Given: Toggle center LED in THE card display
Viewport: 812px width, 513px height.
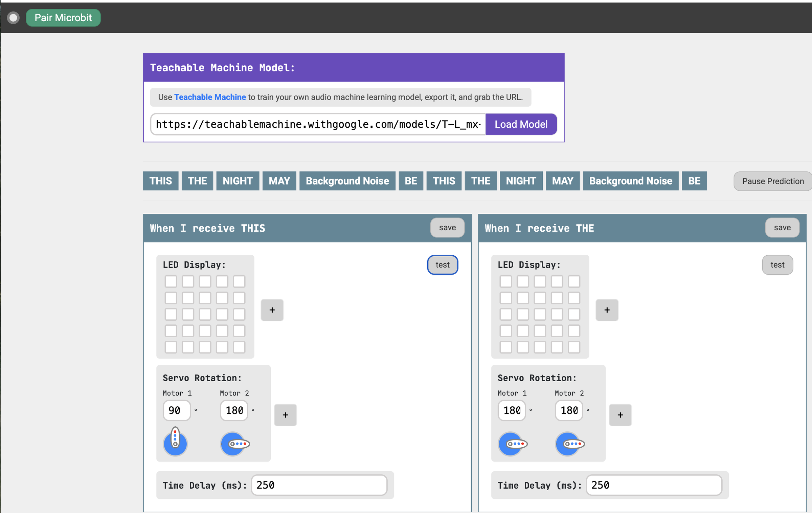Looking at the screenshot, I should (540, 314).
